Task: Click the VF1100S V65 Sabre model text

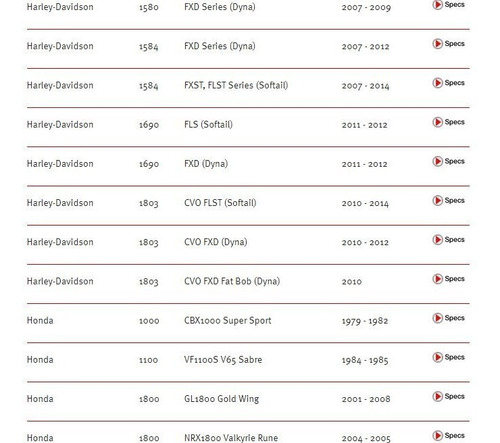Action: 223,360
